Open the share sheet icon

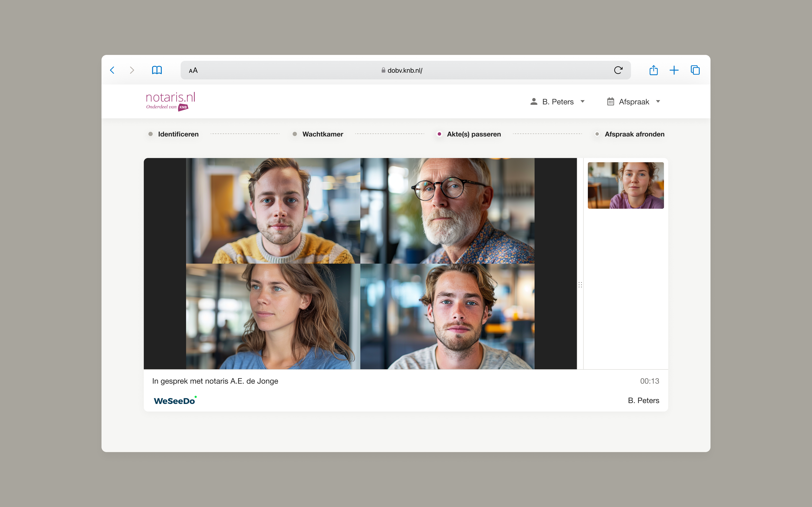click(653, 70)
